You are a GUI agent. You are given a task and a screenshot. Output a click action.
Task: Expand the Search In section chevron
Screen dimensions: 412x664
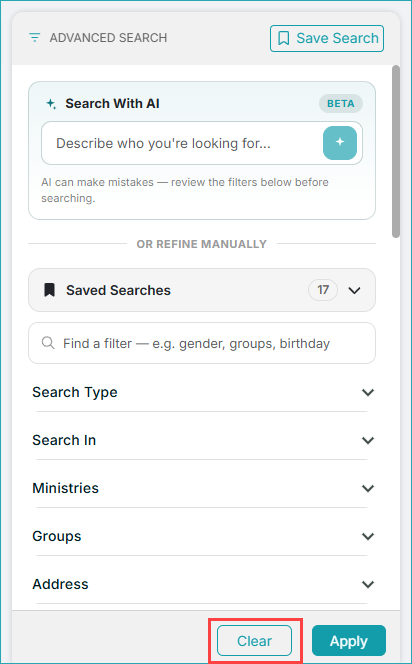[368, 440]
